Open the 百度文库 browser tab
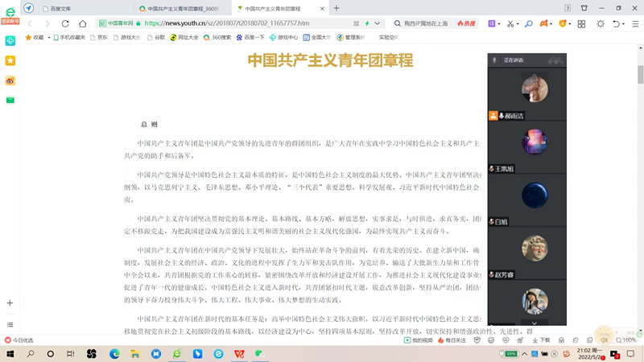 [x=57, y=8]
